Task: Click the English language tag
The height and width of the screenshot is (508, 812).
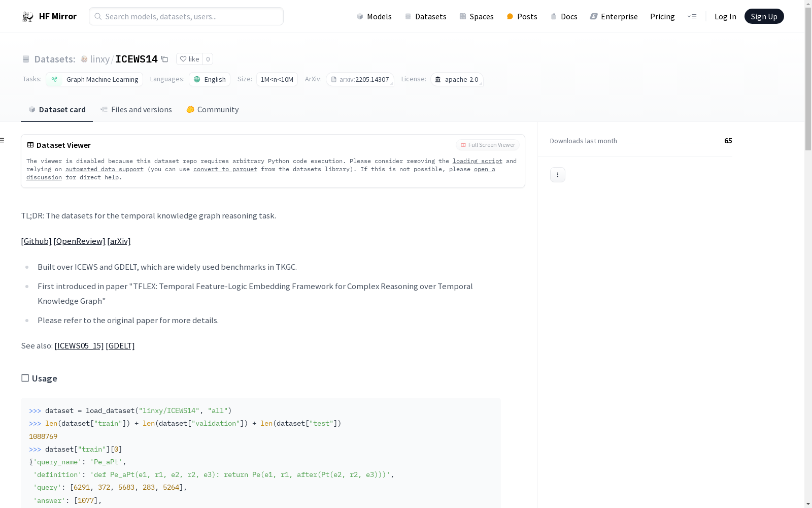Action: [210, 79]
